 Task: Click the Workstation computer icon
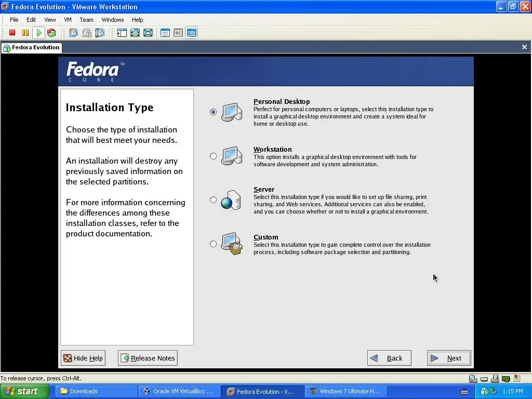pos(232,156)
